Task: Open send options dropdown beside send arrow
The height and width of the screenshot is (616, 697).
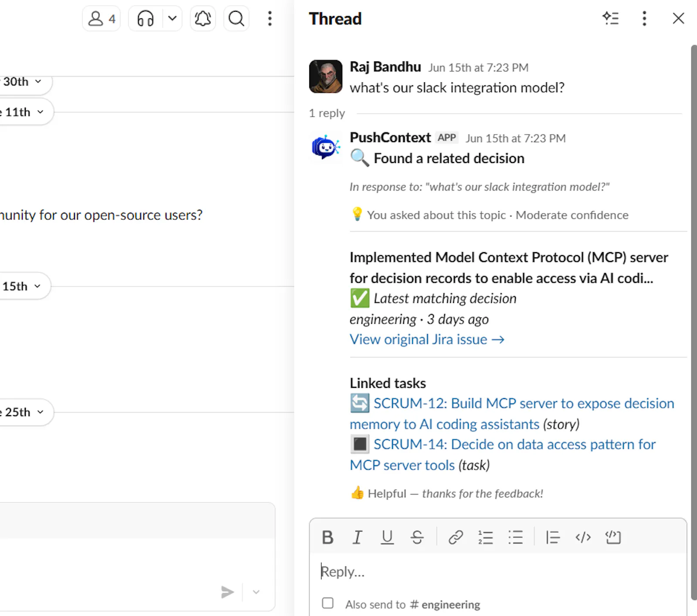Action: [256, 592]
